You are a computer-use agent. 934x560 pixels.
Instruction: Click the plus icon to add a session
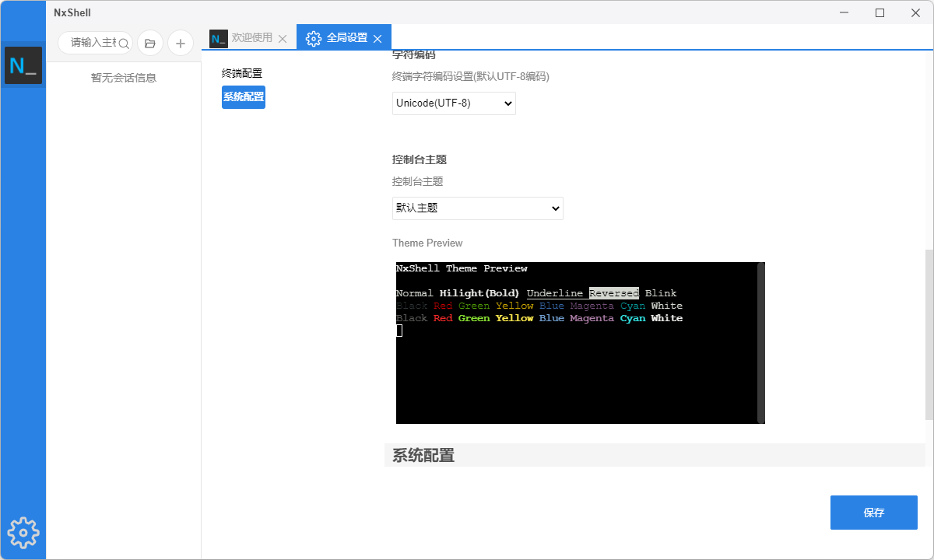pyautogui.click(x=180, y=43)
